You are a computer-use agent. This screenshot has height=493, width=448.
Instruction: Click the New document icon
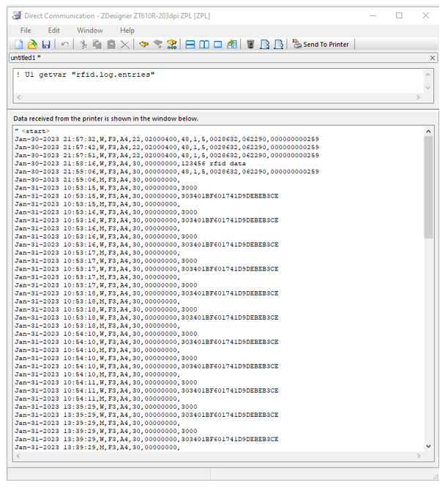19,45
